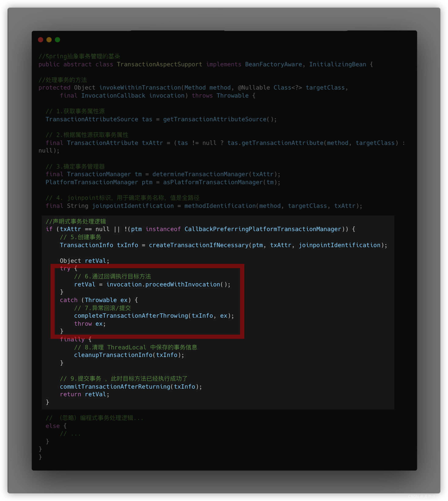Click 'InitializingBean' in the class declaration
Screen dimensions: 448x501
pos(337,64)
